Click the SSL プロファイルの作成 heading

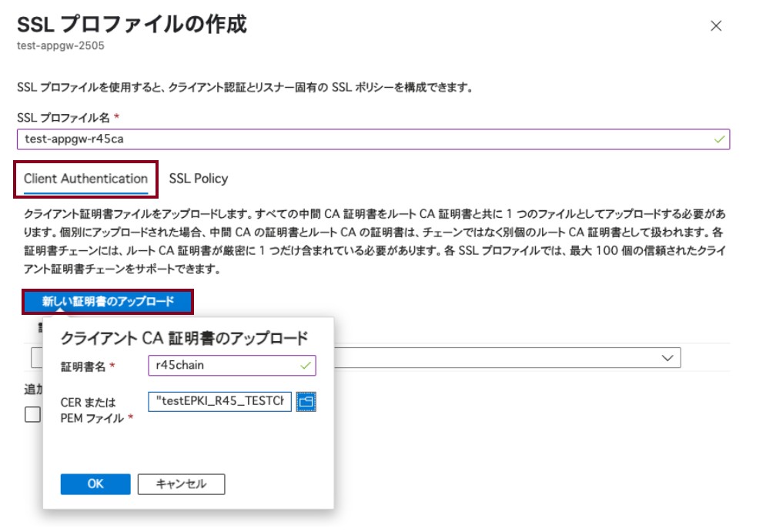click(132, 24)
